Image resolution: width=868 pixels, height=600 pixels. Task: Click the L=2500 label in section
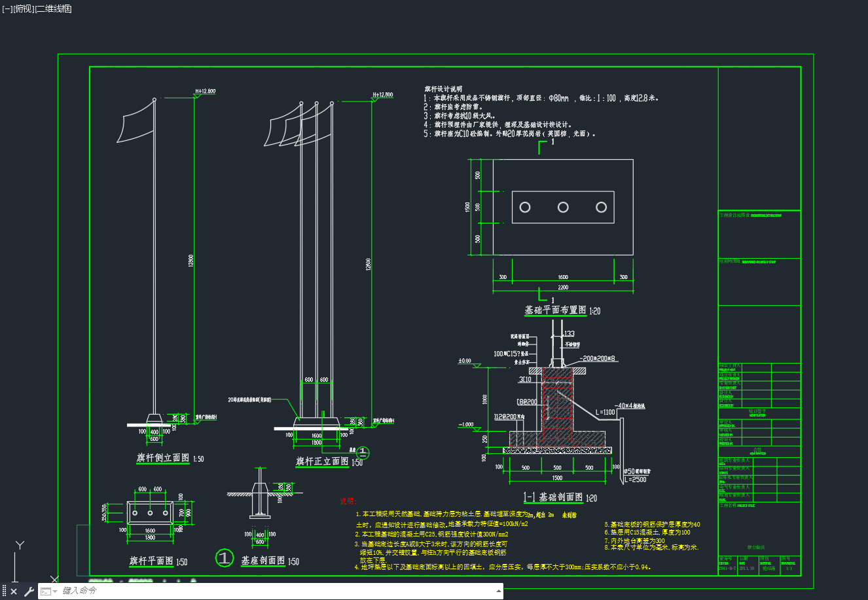pos(634,479)
